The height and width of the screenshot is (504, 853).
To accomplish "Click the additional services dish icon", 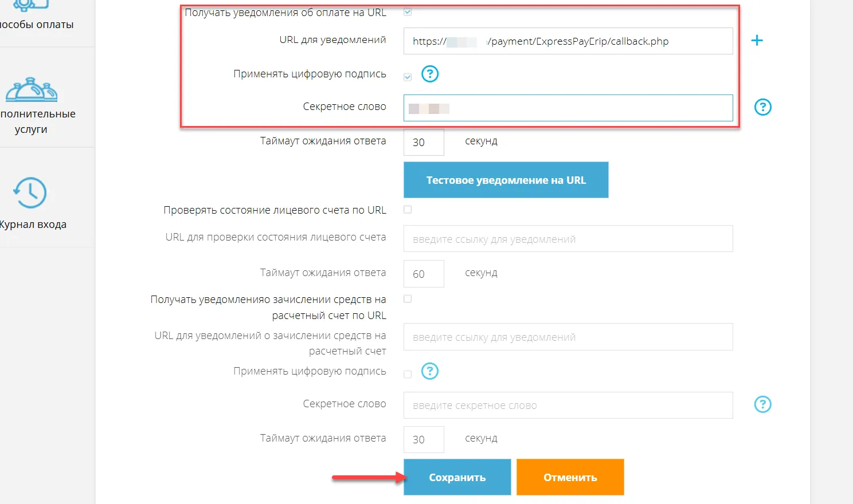I will 32,90.
